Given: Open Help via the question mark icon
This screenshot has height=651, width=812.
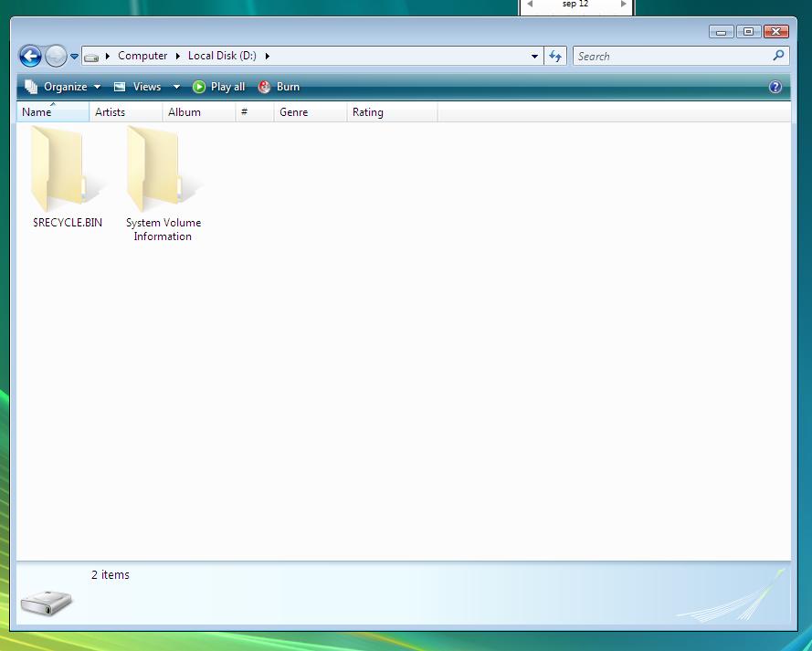Looking at the screenshot, I should click(x=775, y=87).
